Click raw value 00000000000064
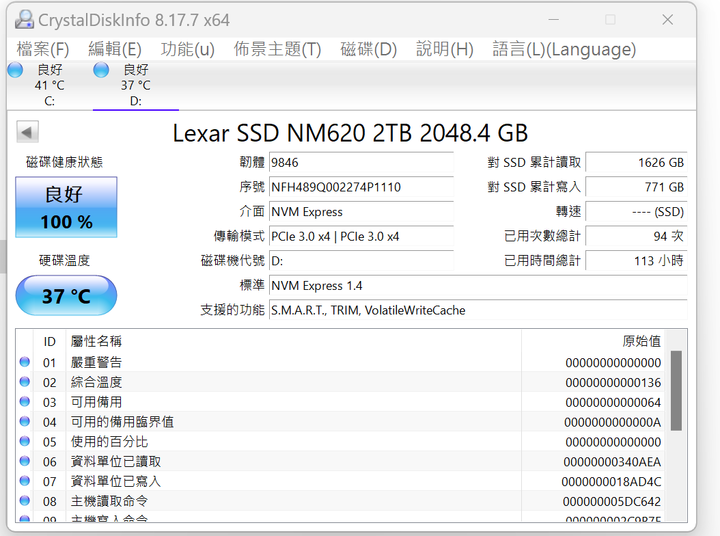This screenshot has height=536, width=720. point(613,402)
